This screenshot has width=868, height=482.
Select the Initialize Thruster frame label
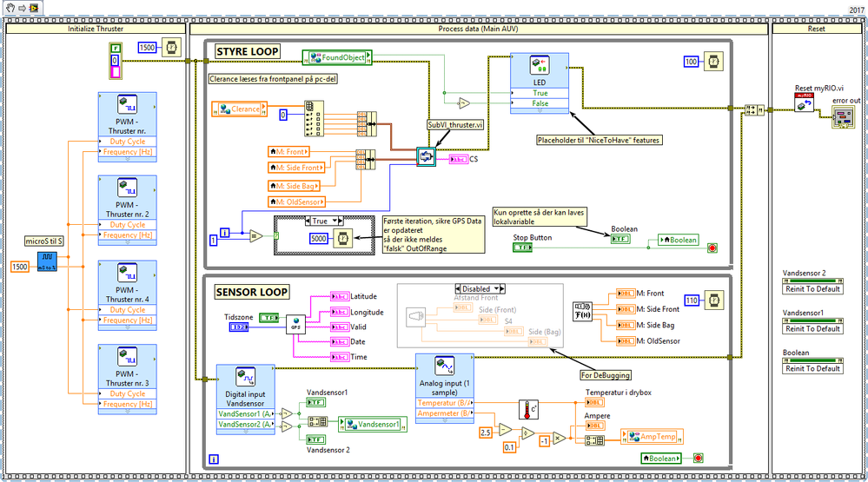click(x=96, y=29)
